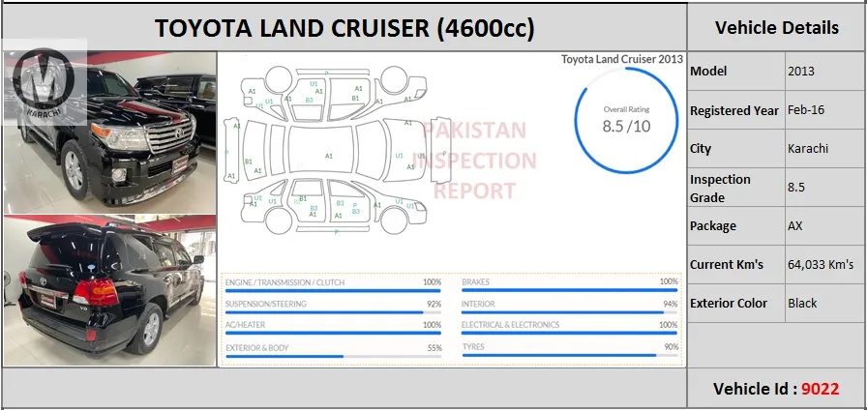Viewport: 868px width, 411px height.
Task: Click the 'Model' label cell
Action: tap(736, 72)
